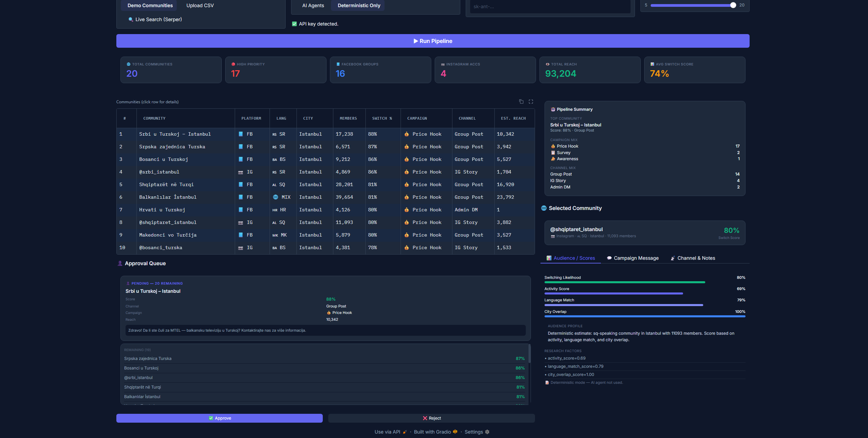868x438 pixels.
Task: Click the communities count slider handle
Action: pyautogui.click(x=733, y=5)
